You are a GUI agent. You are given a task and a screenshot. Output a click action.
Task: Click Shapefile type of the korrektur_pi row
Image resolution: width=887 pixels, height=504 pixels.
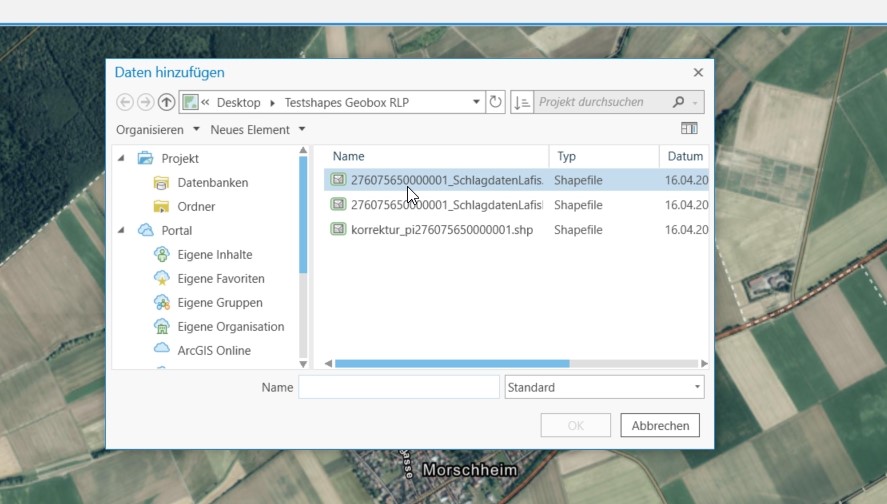(578, 230)
